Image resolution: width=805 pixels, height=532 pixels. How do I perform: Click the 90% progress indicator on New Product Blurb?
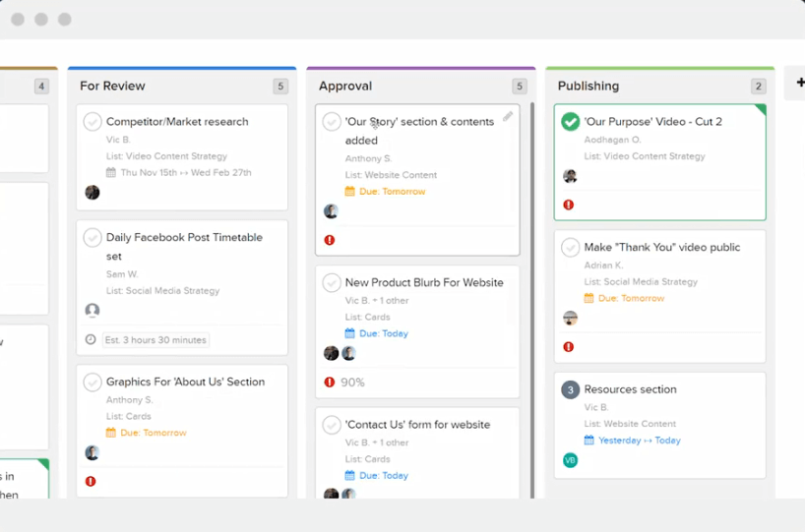pyautogui.click(x=352, y=383)
